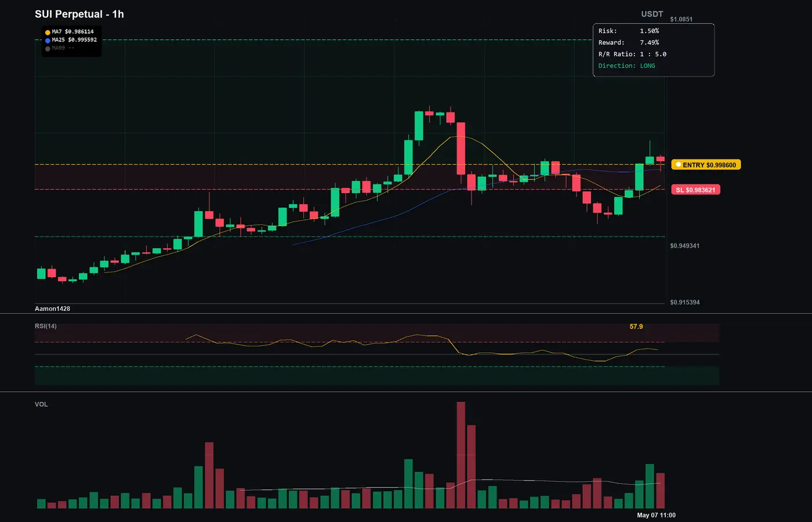The width and height of the screenshot is (812, 522).
Task: Click the May 07 11:00 time label
Action: coord(656,515)
